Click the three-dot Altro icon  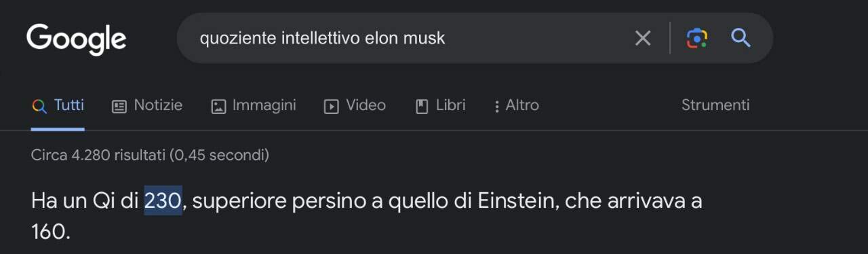[497, 107]
